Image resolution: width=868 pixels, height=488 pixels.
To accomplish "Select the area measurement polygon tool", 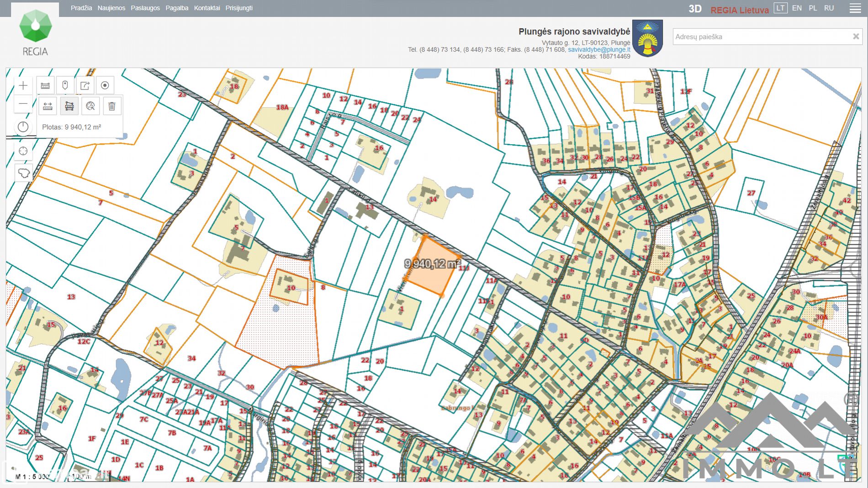I will 69,106.
